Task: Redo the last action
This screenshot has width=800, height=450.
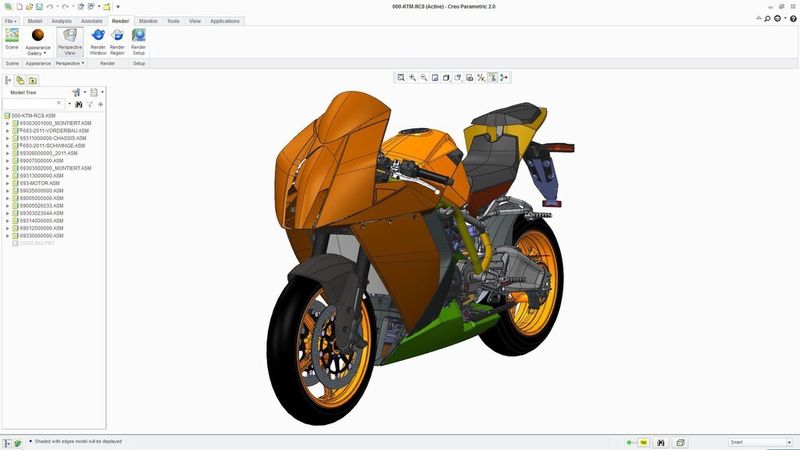Action: click(x=65, y=7)
